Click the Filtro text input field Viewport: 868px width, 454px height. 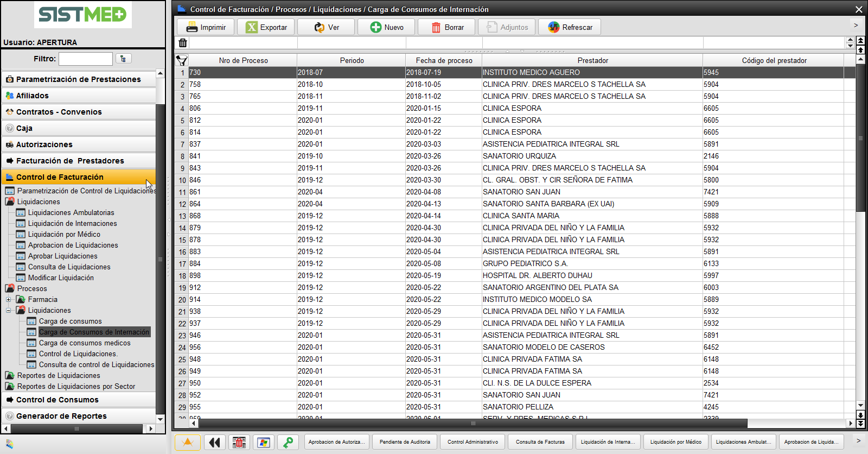[85, 59]
